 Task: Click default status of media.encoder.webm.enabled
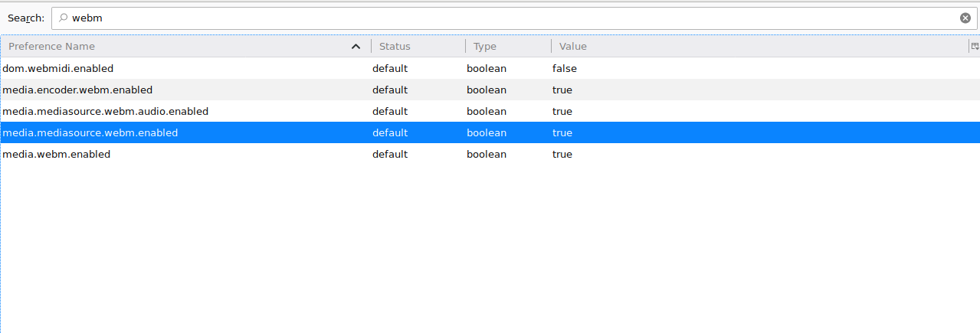(x=390, y=90)
